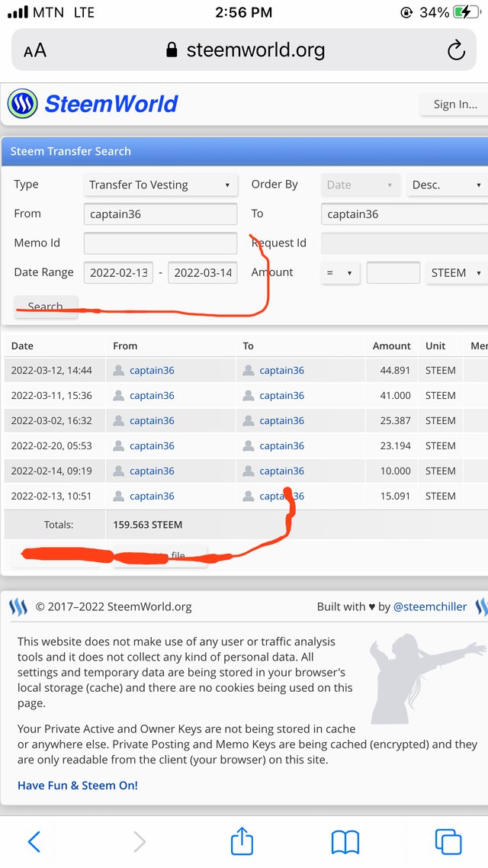
Task: Focus the Memo Id input field
Action: [160, 243]
